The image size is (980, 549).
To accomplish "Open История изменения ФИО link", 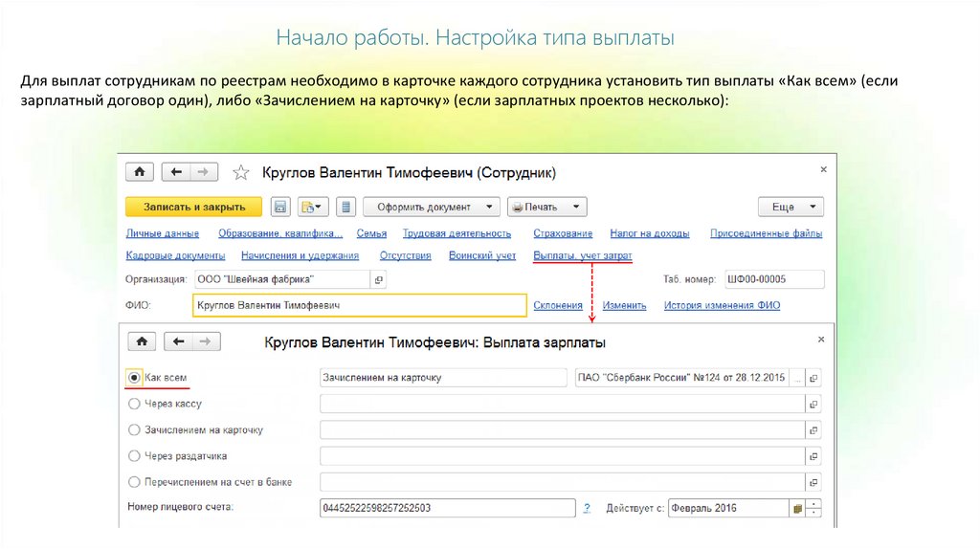I will click(722, 305).
